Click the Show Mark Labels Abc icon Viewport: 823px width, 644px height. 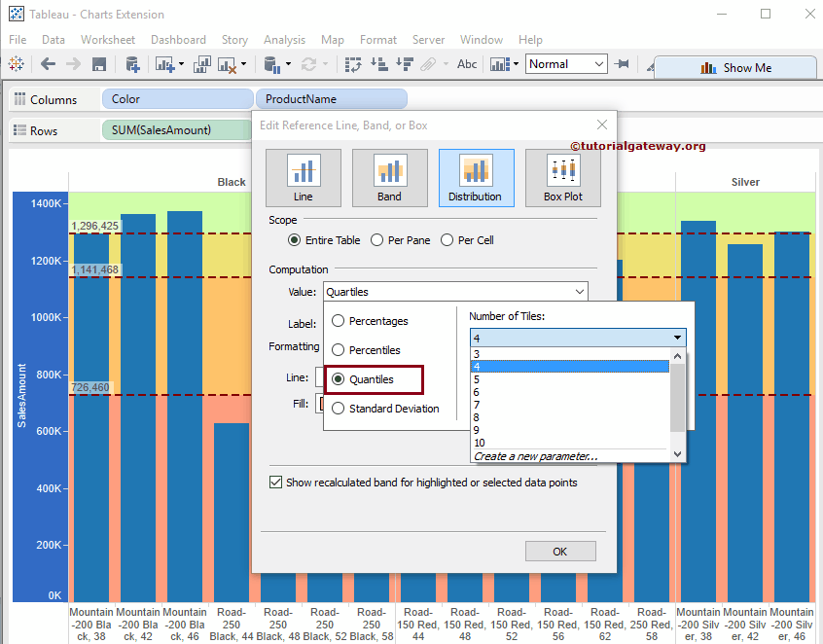[467, 64]
